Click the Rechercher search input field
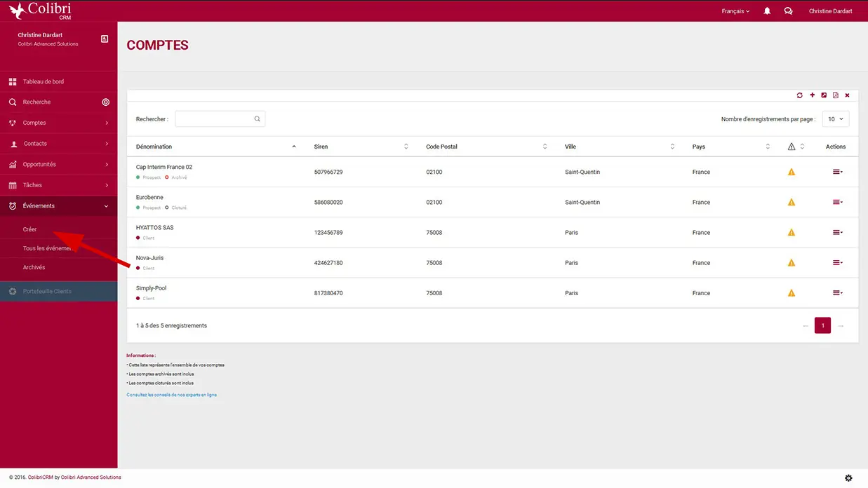868x488 pixels. (220, 119)
